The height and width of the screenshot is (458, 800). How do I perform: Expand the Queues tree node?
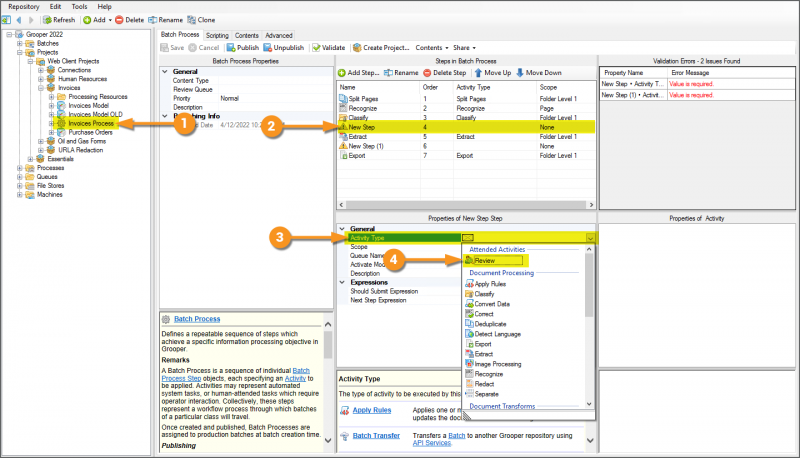click(x=20, y=177)
